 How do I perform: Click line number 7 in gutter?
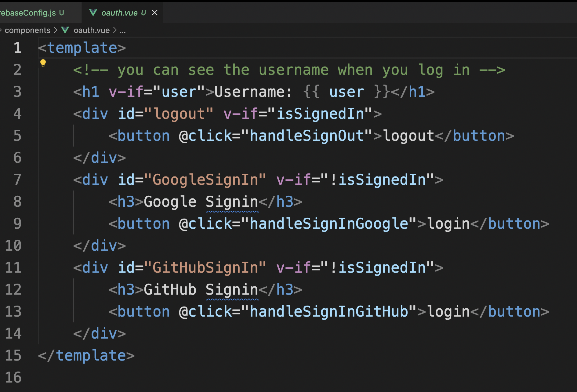[x=18, y=180]
